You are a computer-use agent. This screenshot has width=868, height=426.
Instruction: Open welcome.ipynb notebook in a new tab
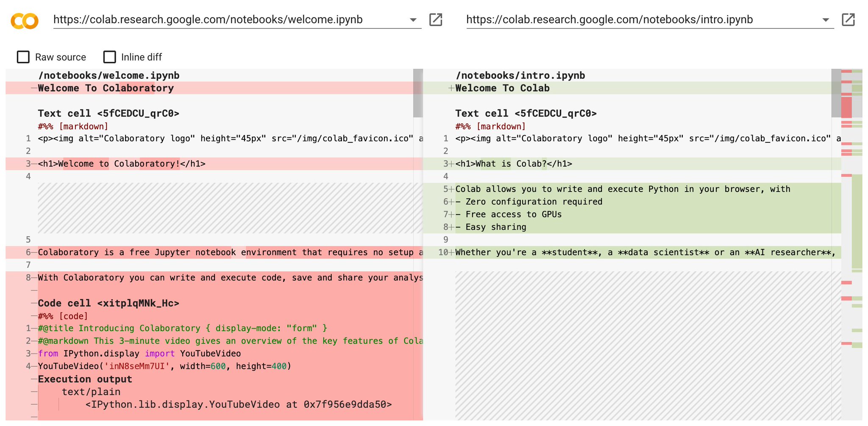(436, 19)
